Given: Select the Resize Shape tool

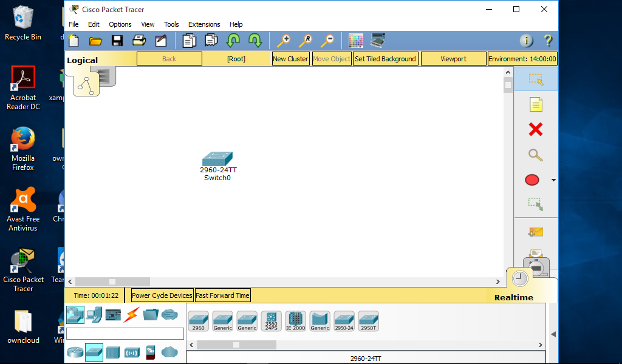Looking at the screenshot, I should 536,204.
